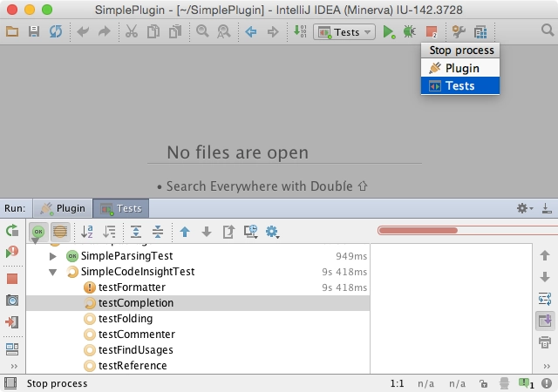
Task: Collapse the SimpleCodeInsightTest node
Action: pos(52,272)
